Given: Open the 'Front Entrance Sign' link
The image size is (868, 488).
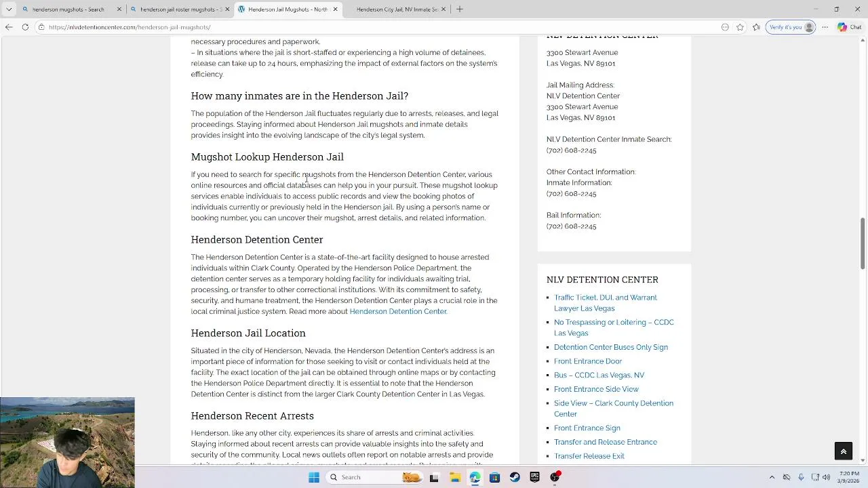Looking at the screenshot, I should [587, 428].
